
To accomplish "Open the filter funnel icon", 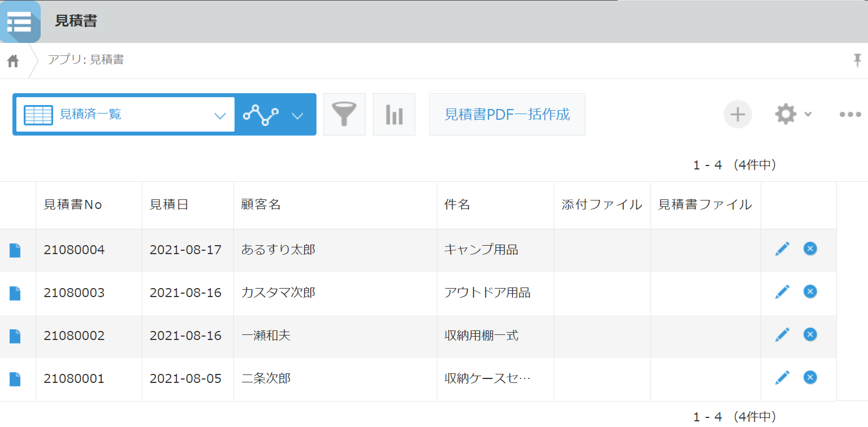I will coord(344,115).
